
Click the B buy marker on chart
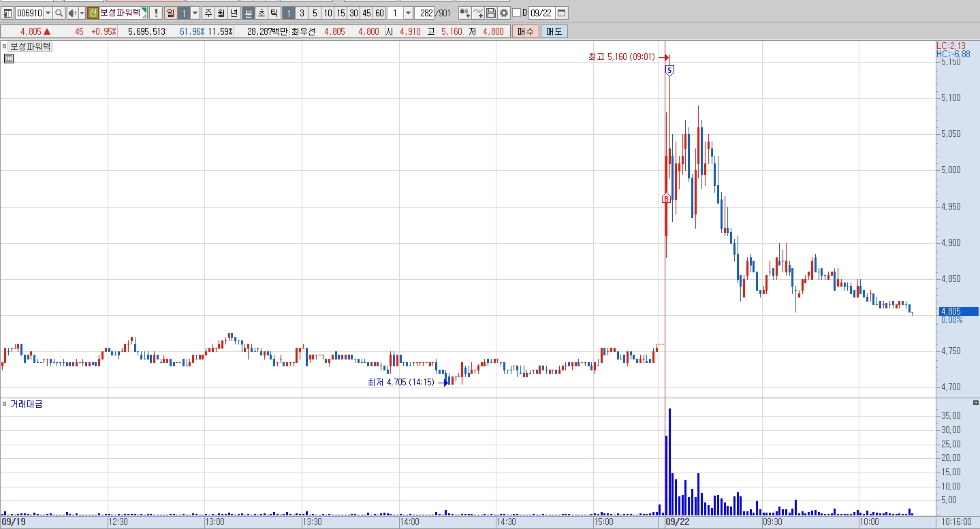[x=666, y=198]
